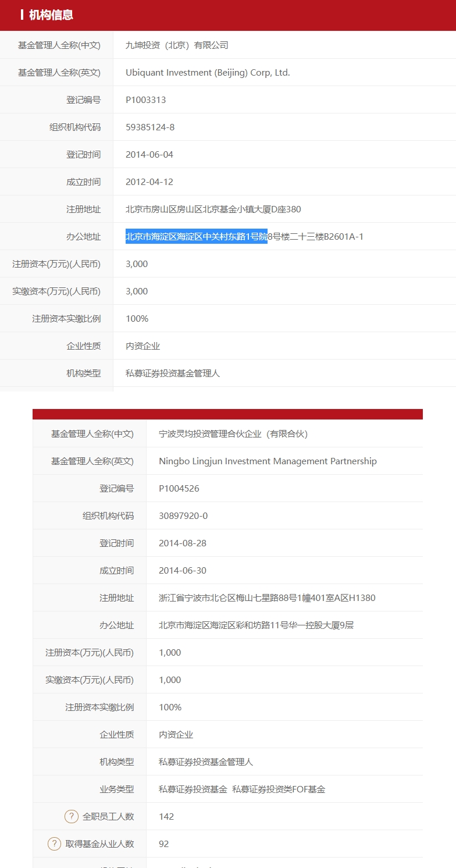Click paid-in capital value 1,000 beside 实缴资本(万元)
Viewport: 456px width, 868px height.
170,680
